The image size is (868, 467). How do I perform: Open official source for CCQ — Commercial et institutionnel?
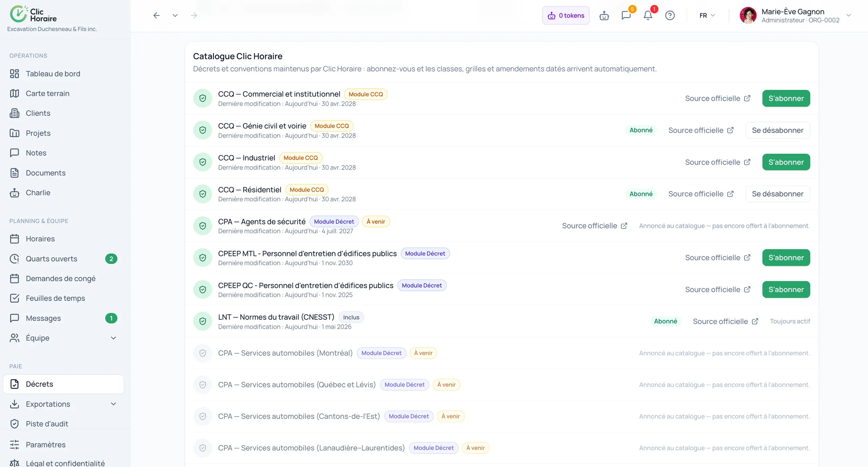pyautogui.click(x=718, y=98)
